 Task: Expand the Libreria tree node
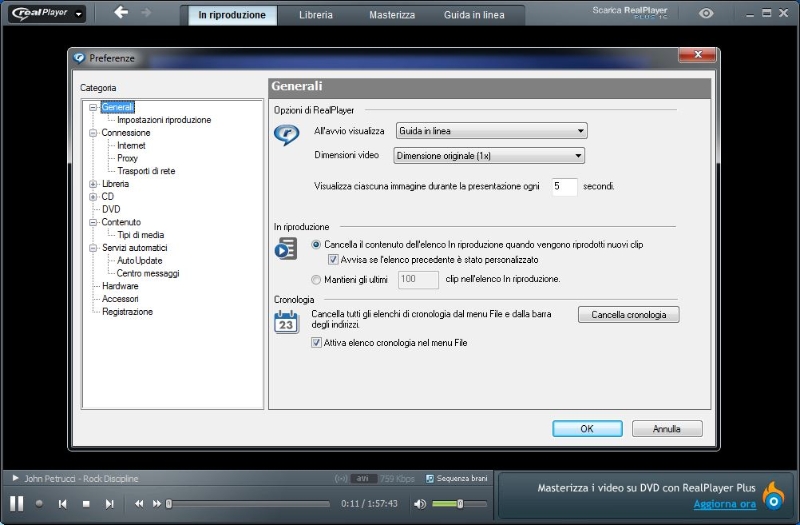coord(93,184)
